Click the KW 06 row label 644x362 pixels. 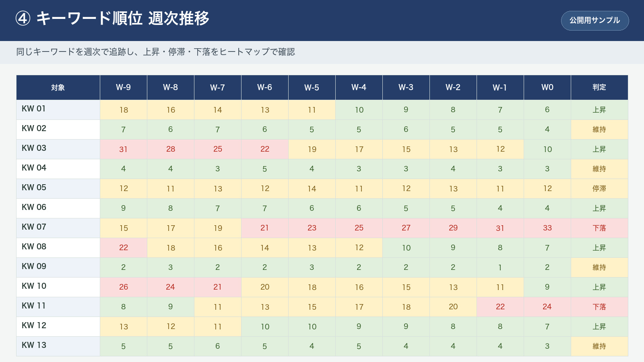pos(58,208)
